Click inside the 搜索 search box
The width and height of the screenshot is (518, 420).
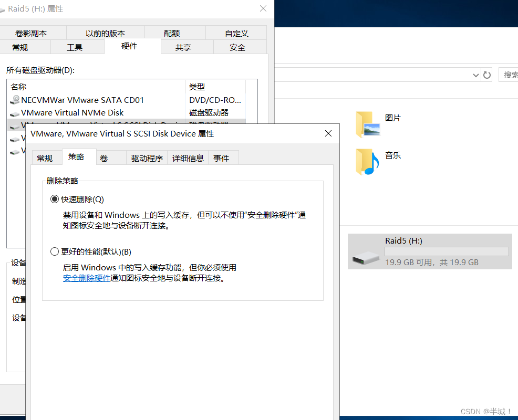point(509,74)
